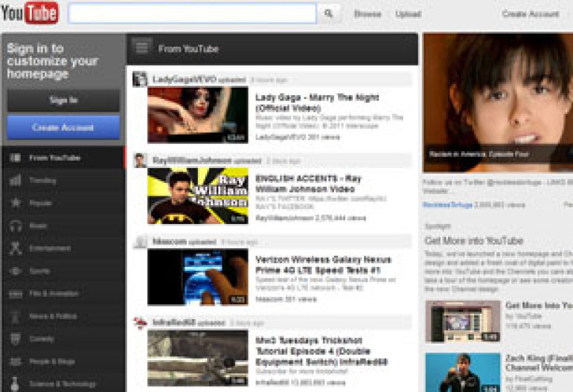Click RayWilliamJohnson uploader name in feed header

[x=192, y=161]
